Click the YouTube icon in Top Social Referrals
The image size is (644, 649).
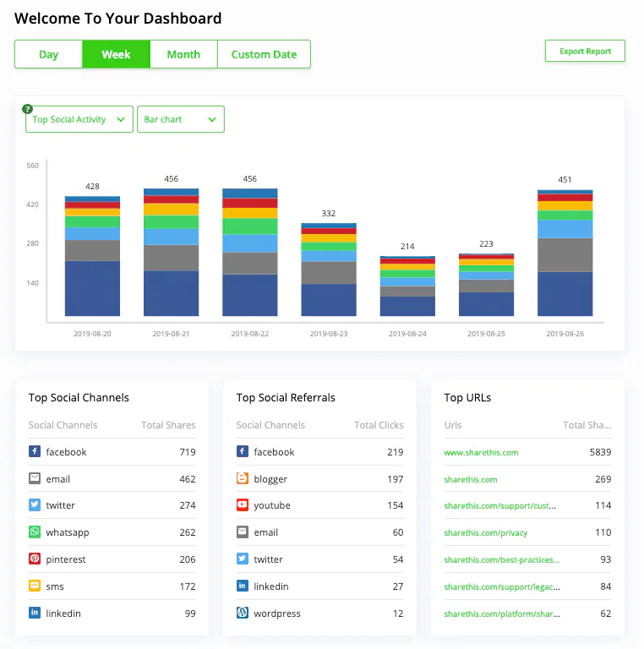243,505
